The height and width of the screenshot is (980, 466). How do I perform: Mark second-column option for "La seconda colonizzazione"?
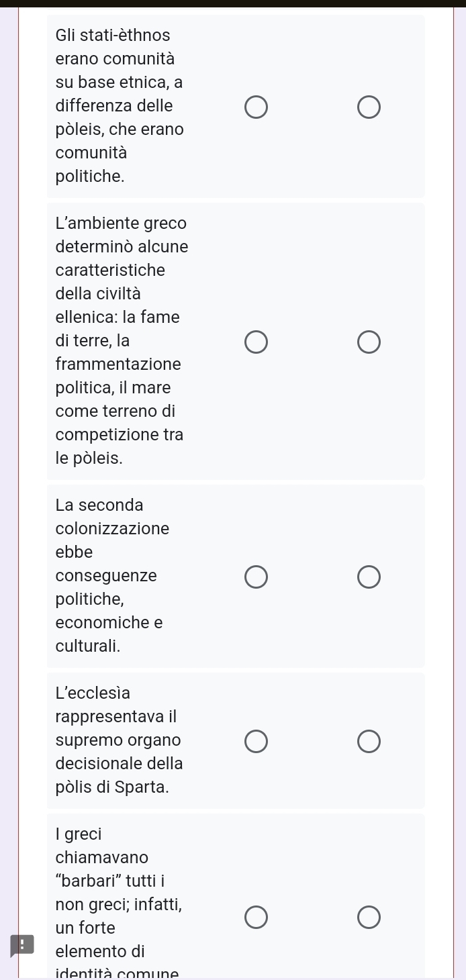(x=369, y=576)
